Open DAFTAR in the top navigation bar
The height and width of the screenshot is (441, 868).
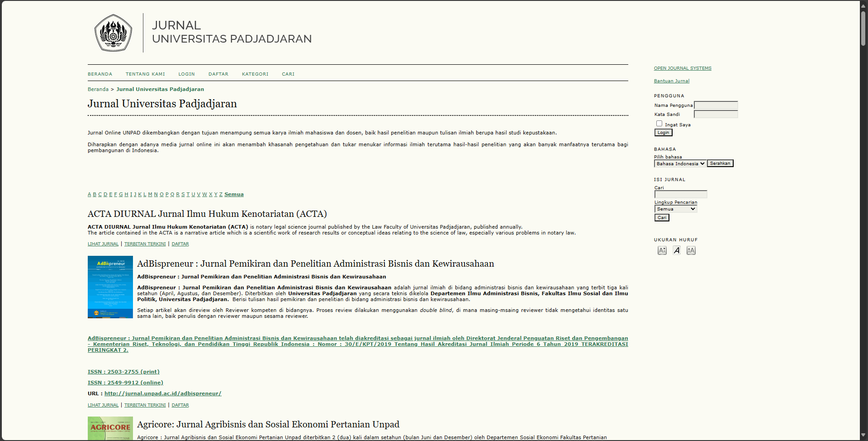coord(218,74)
